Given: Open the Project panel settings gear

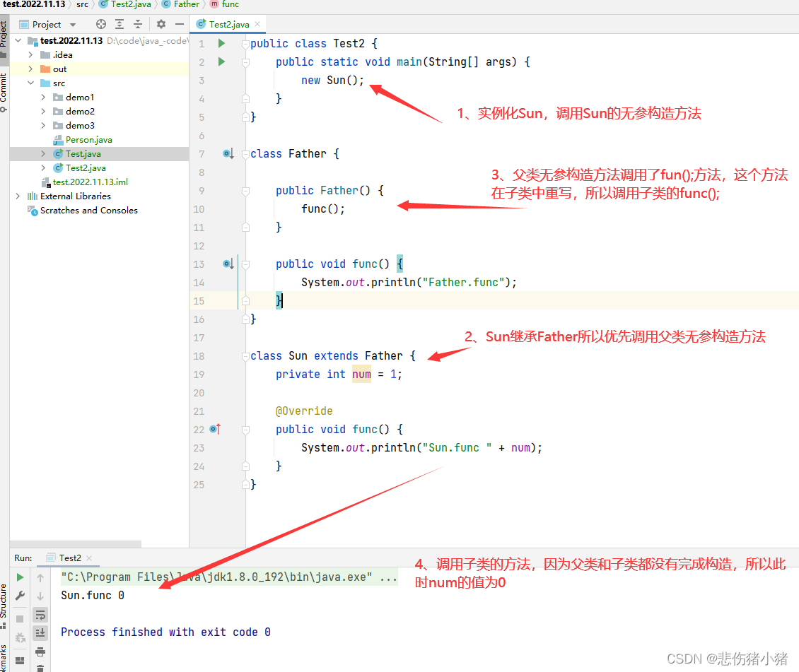Looking at the screenshot, I should 161,24.
